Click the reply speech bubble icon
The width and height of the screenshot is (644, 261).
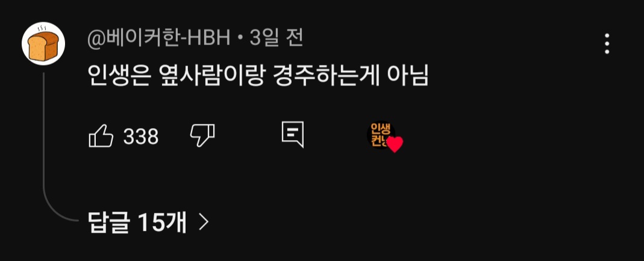tap(293, 135)
